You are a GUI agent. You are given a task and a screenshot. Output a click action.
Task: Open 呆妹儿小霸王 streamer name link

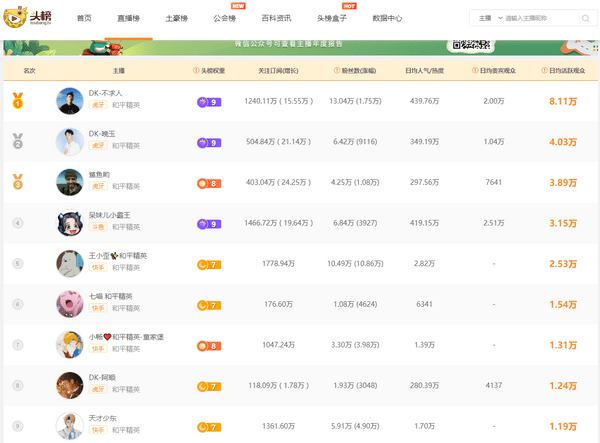tap(109, 215)
